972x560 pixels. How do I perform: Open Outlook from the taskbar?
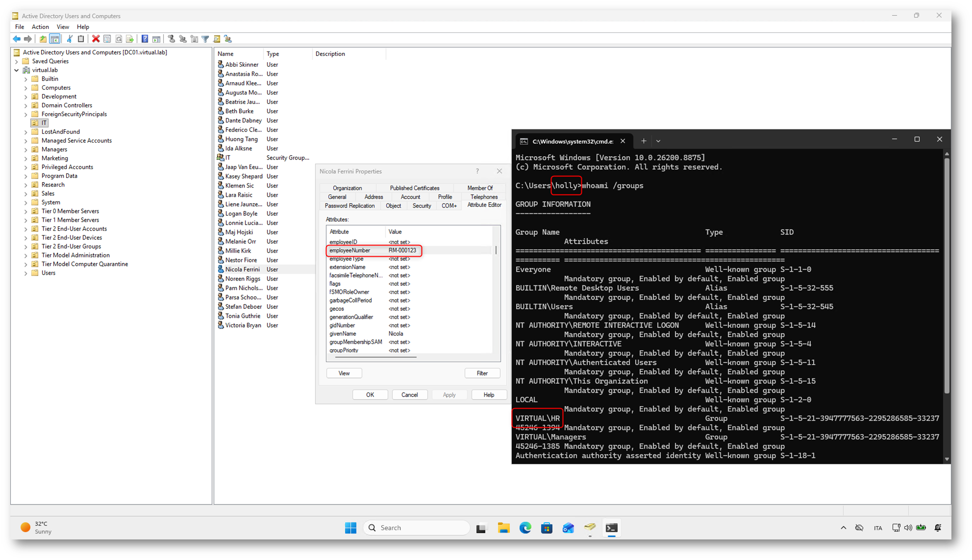[x=568, y=528]
